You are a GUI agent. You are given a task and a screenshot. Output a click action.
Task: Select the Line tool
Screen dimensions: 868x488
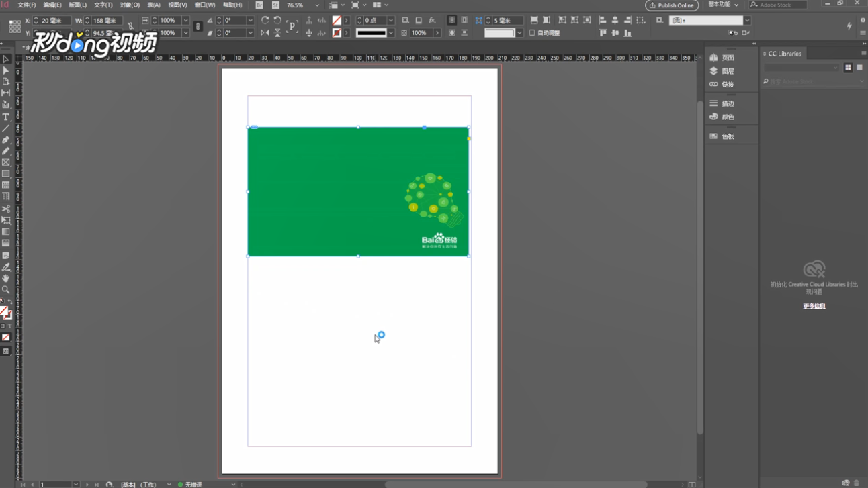click(6, 128)
